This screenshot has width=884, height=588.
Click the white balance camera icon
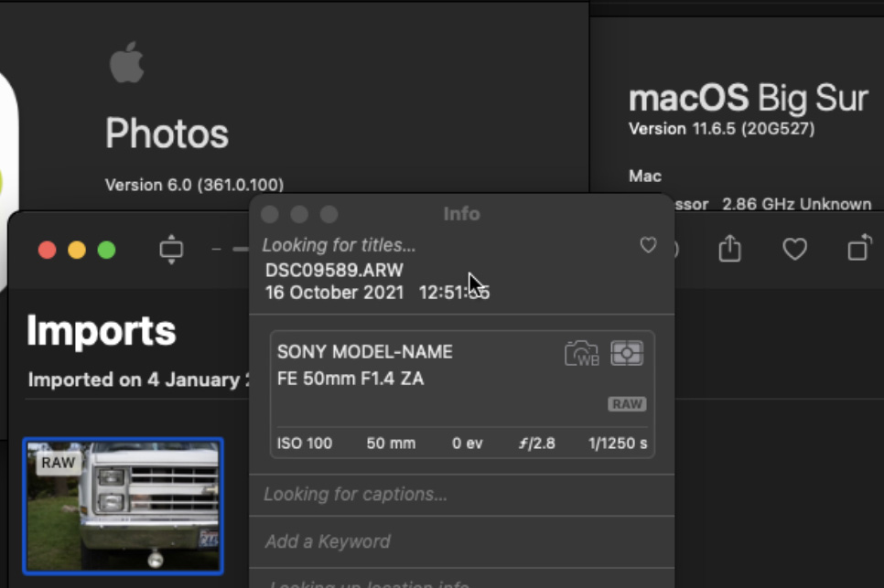pyautogui.click(x=582, y=354)
